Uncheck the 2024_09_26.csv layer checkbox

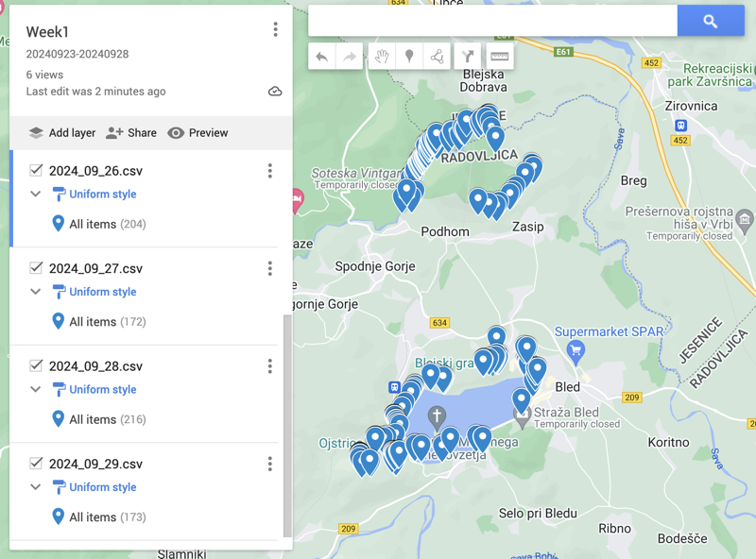(x=36, y=171)
